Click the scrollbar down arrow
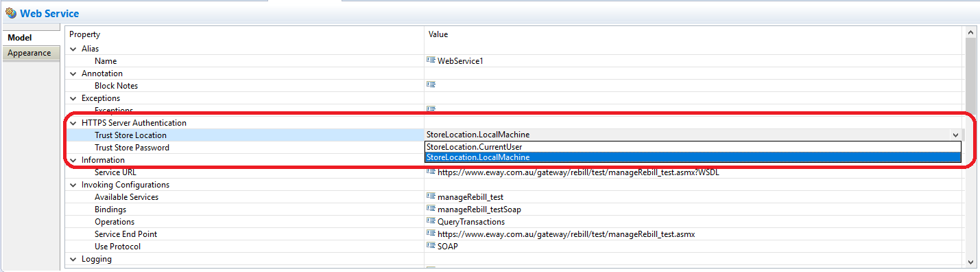 pyautogui.click(x=970, y=262)
